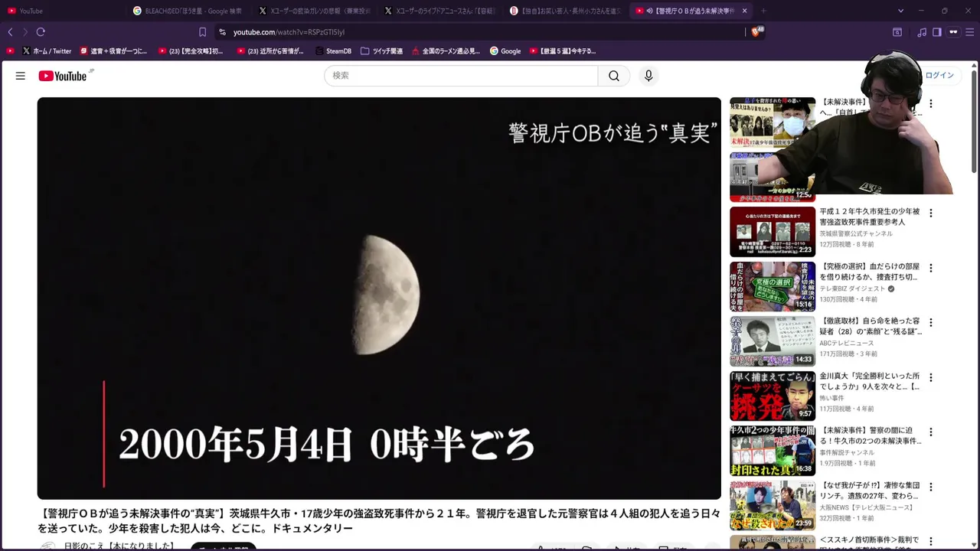
Task: Click the ログイン sign-in button
Action: (939, 76)
